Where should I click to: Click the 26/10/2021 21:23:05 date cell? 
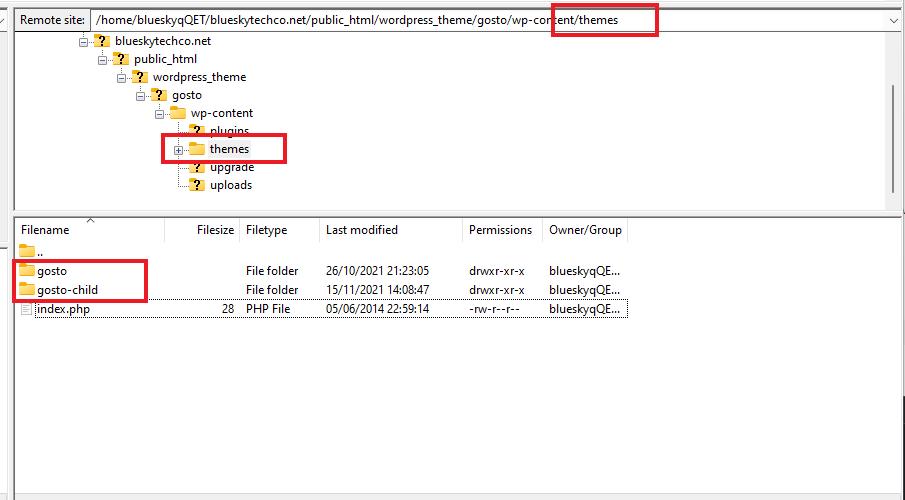point(377,271)
